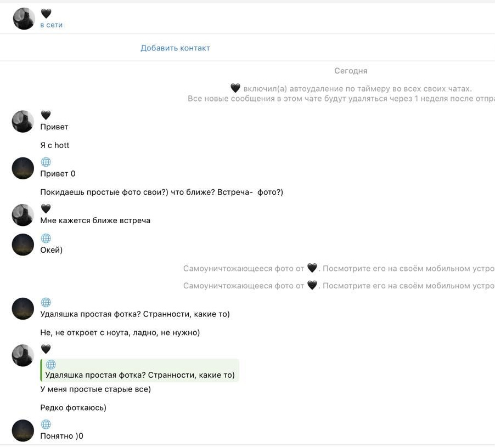
Task: Click avatar next to "Привет" message
Action: 23,121
